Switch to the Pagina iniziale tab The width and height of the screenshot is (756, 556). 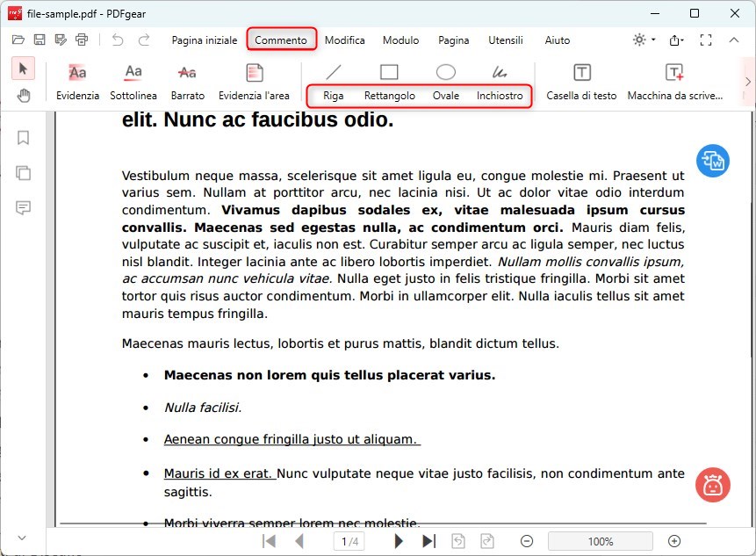[204, 40]
